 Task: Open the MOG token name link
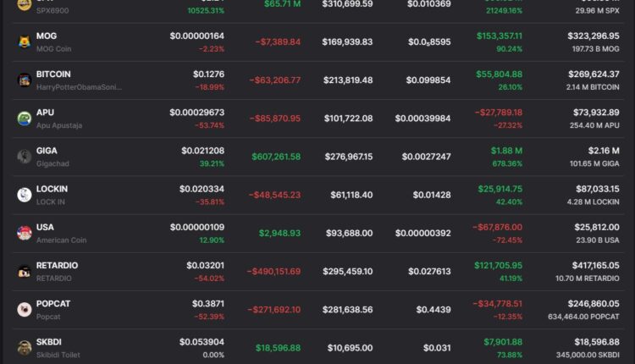(47, 36)
